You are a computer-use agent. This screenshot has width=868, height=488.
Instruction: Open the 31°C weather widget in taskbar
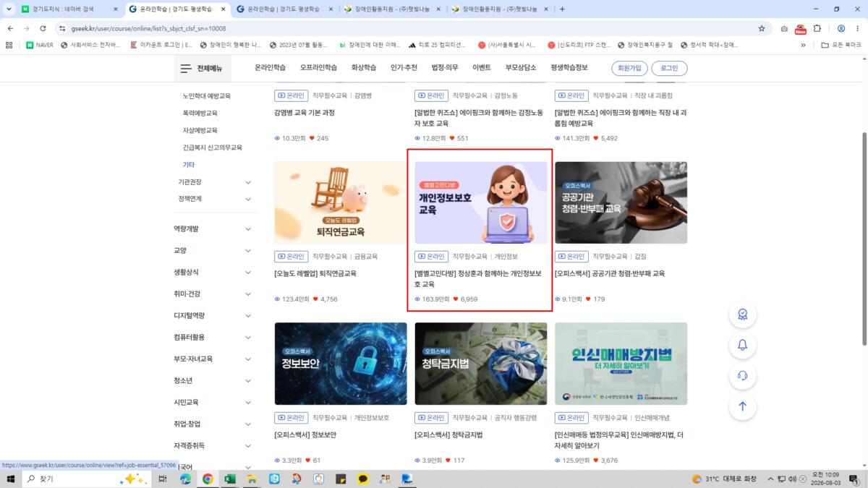724,479
